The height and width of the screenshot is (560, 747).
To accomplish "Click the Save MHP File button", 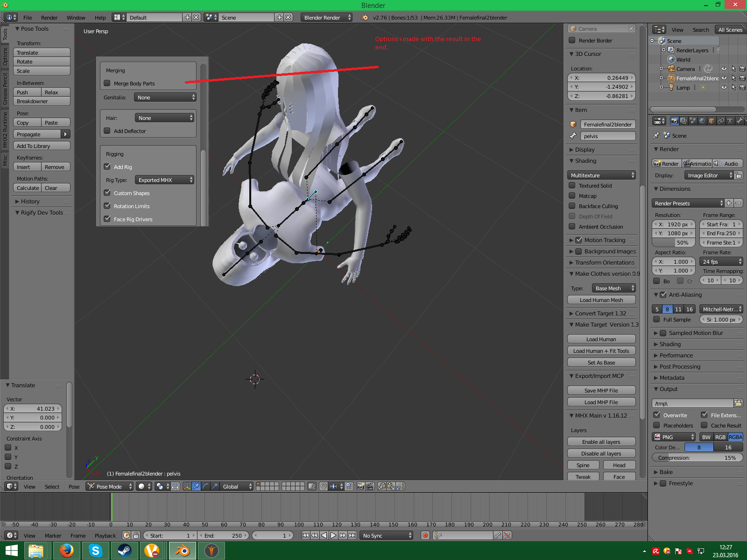I will coord(601,390).
